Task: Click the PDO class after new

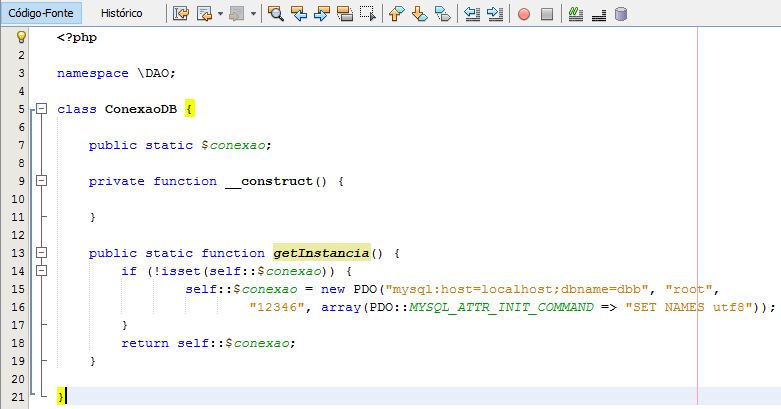Action: point(365,289)
